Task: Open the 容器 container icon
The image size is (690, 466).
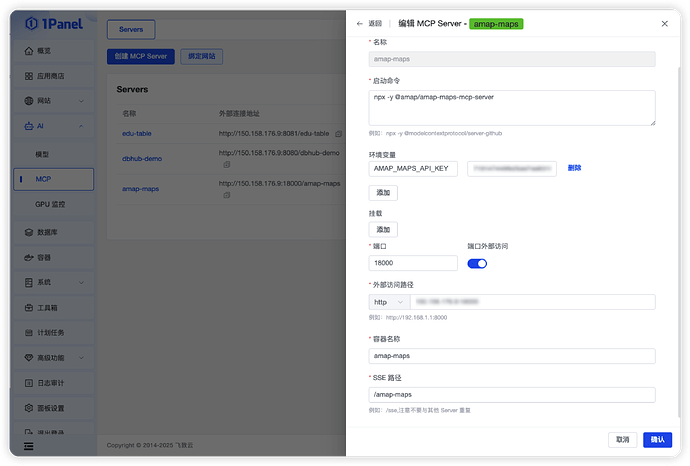Action: [29, 257]
